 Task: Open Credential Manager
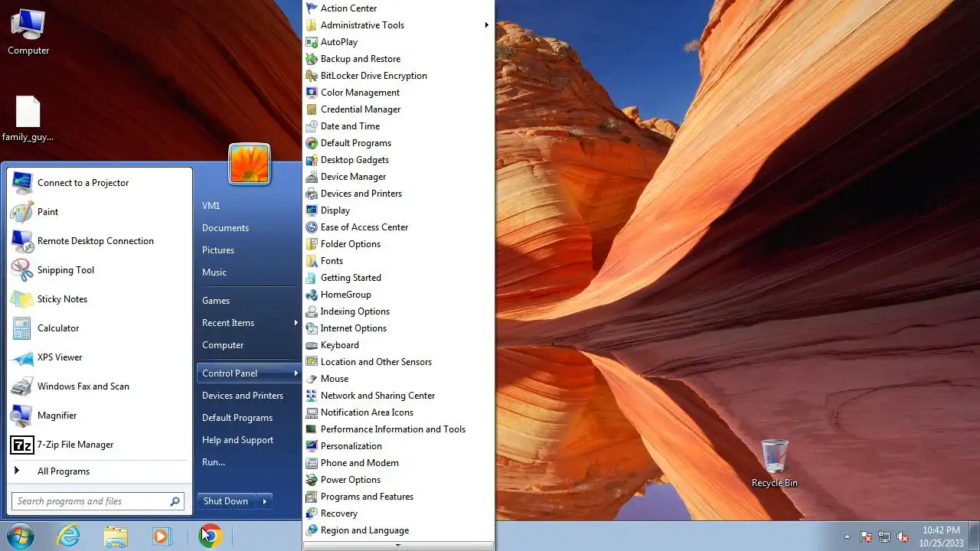click(x=398, y=109)
